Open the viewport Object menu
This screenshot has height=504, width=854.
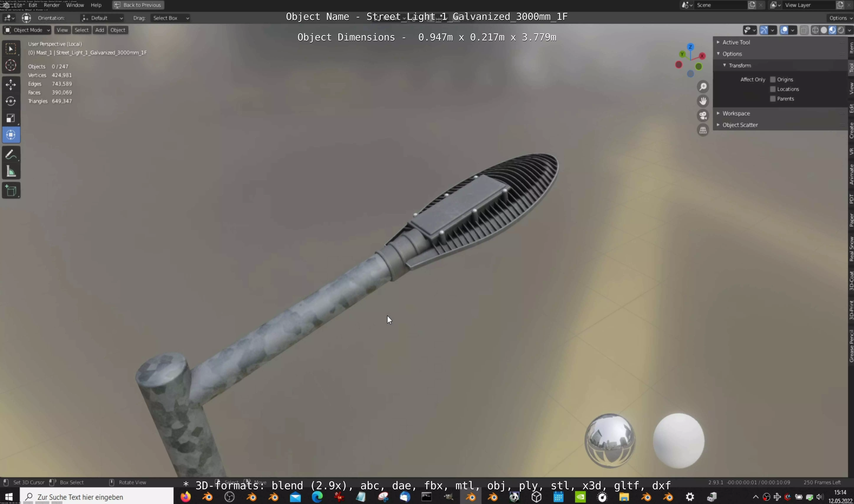(118, 30)
